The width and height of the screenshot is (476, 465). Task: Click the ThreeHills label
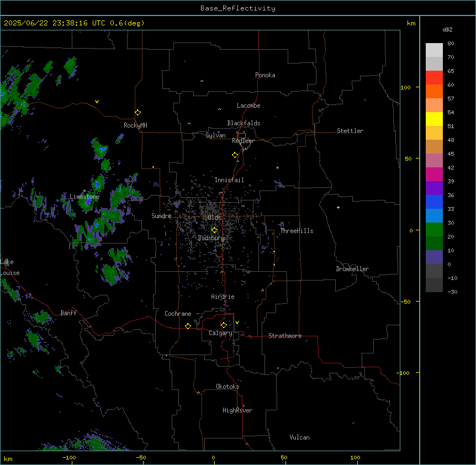297,231
